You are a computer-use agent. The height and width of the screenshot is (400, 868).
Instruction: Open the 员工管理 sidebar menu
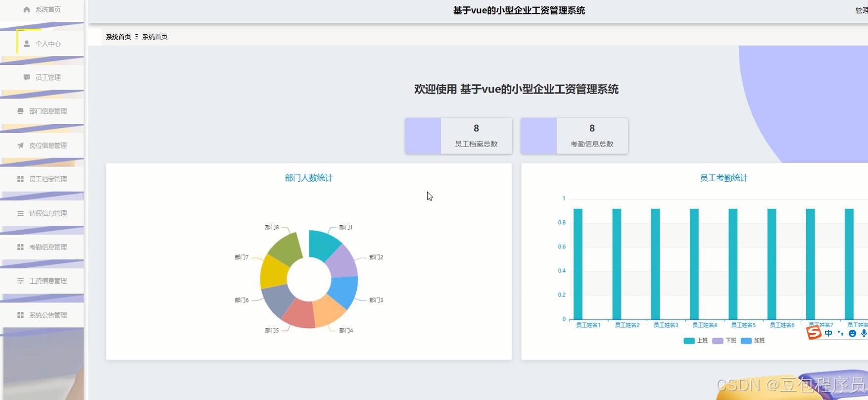(x=42, y=77)
